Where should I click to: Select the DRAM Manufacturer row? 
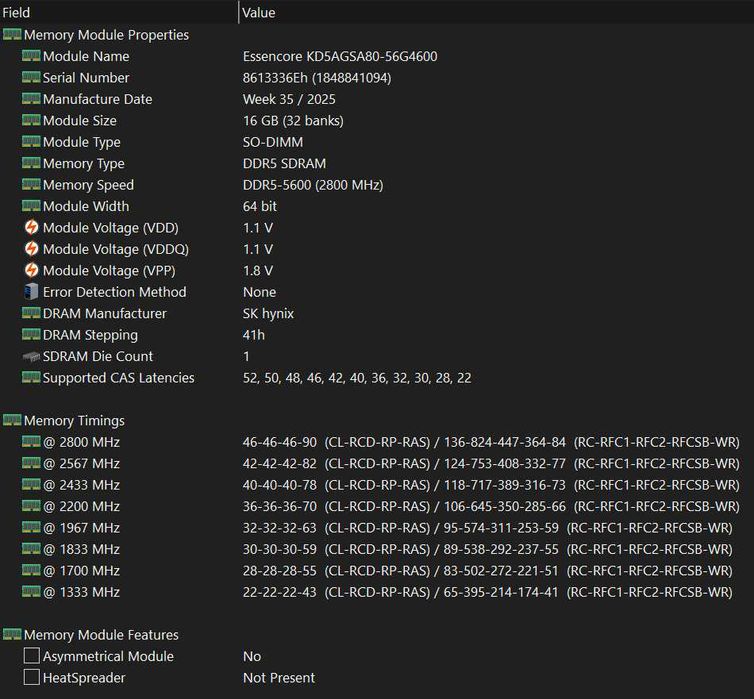[104, 314]
